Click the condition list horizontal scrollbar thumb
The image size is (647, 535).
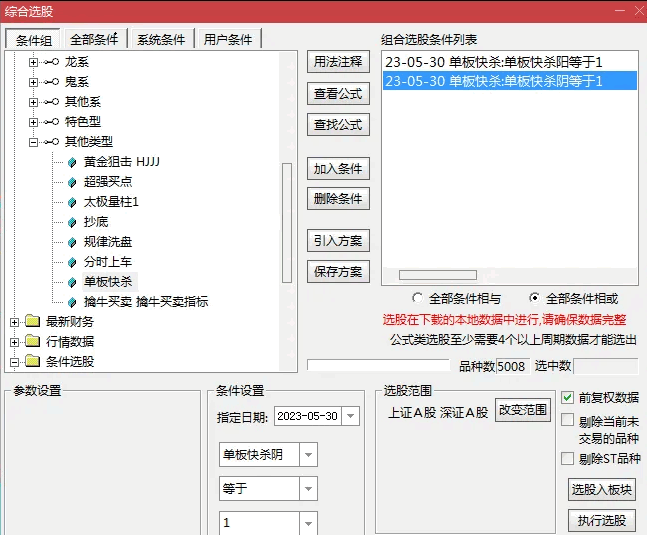[438, 275]
